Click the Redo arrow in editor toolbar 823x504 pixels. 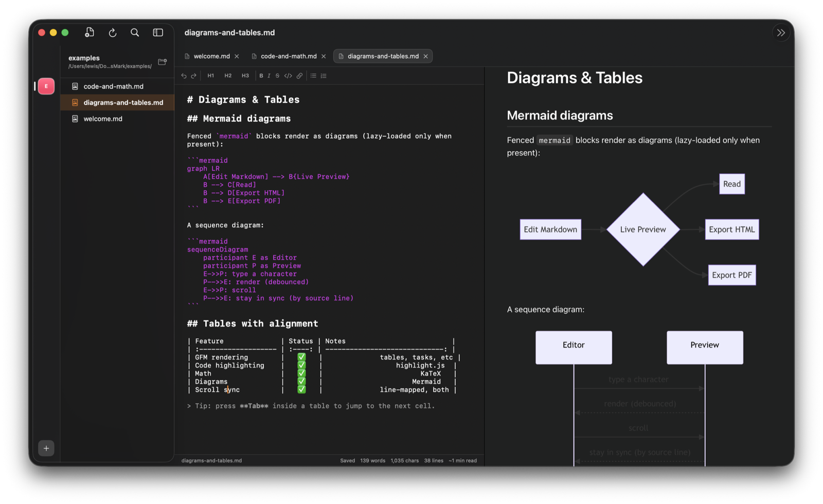[194, 76]
